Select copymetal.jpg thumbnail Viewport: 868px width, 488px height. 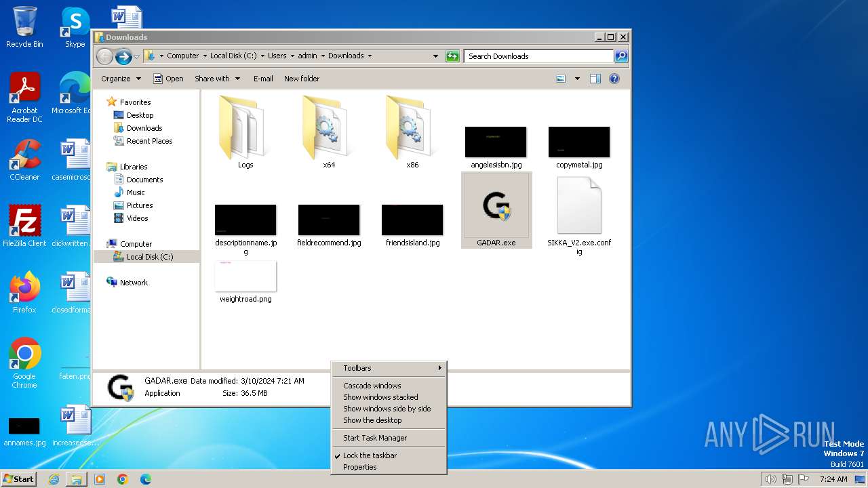579,142
